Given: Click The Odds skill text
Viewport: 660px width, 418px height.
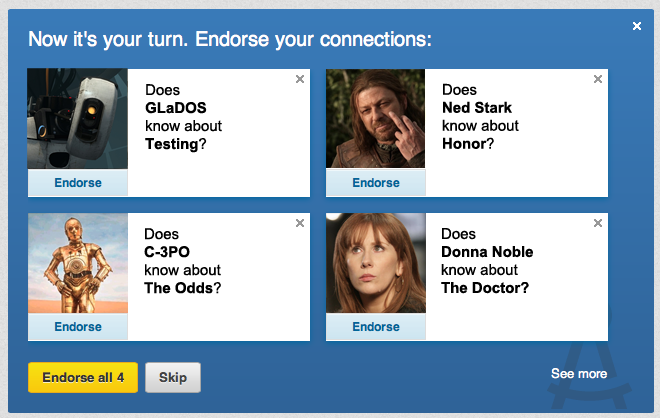Looking at the screenshot, I should [178, 288].
